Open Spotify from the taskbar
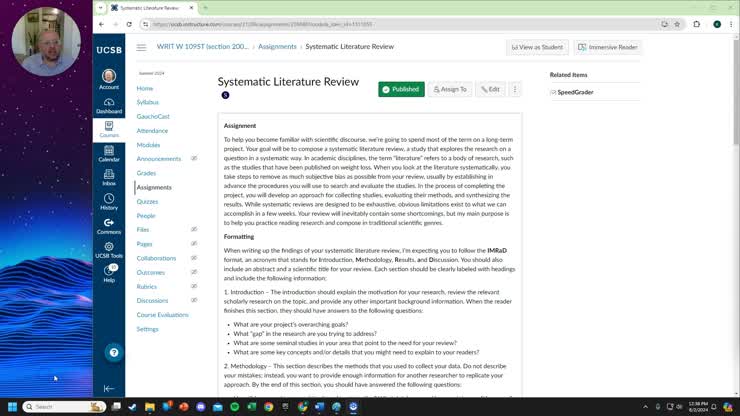 pyautogui.click(x=235, y=407)
